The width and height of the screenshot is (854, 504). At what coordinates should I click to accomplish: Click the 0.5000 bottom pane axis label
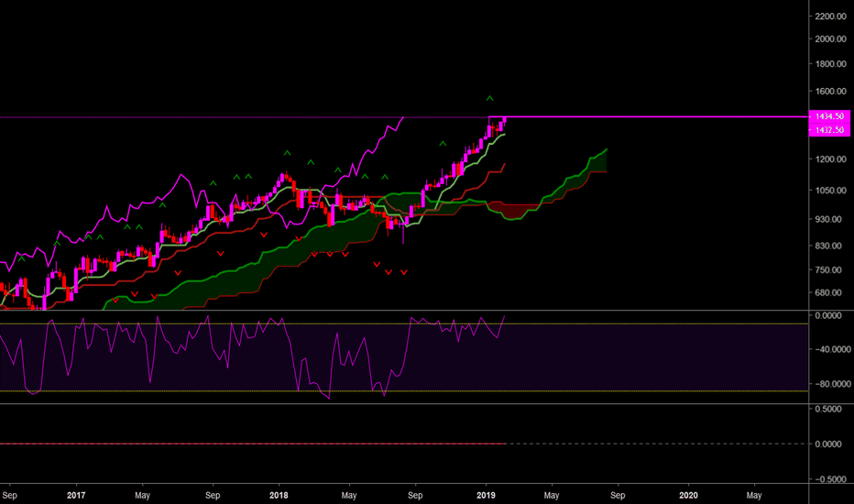828,409
